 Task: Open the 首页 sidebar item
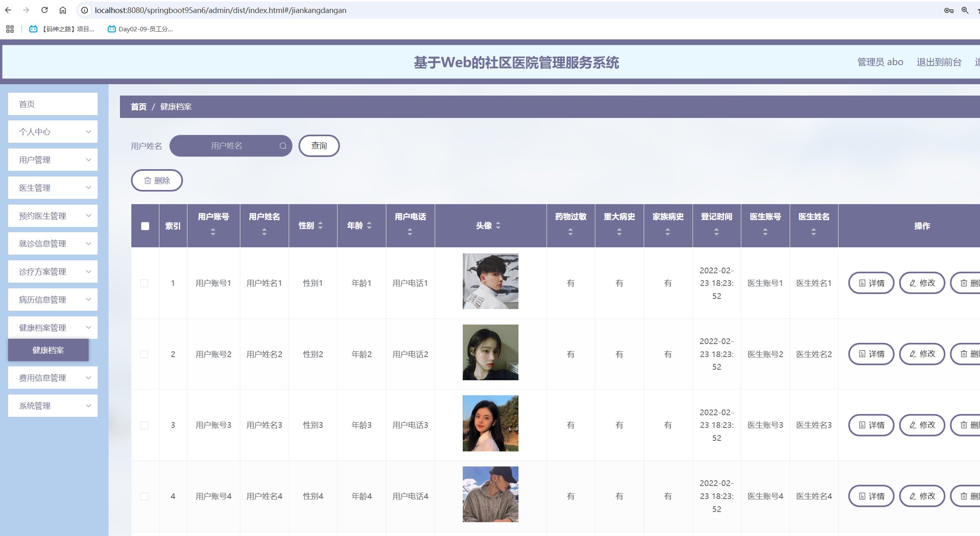click(x=53, y=104)
